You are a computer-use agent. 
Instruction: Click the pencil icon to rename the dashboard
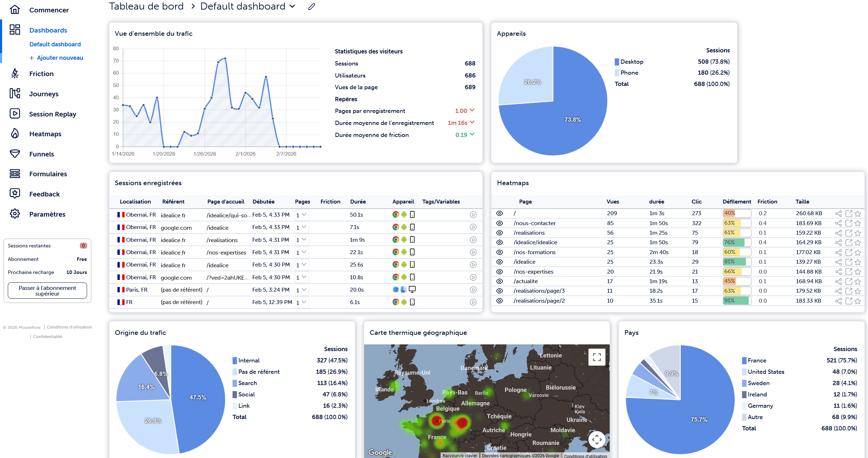click(311, 6)
